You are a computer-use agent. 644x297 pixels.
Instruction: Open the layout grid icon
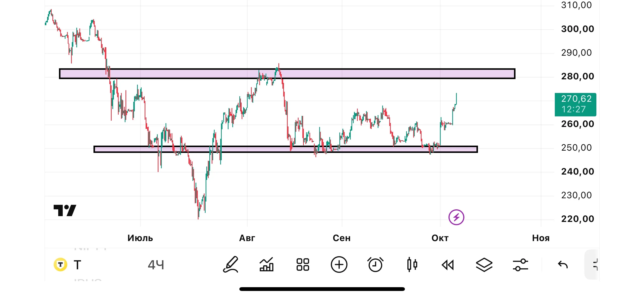tap(303, 265)
